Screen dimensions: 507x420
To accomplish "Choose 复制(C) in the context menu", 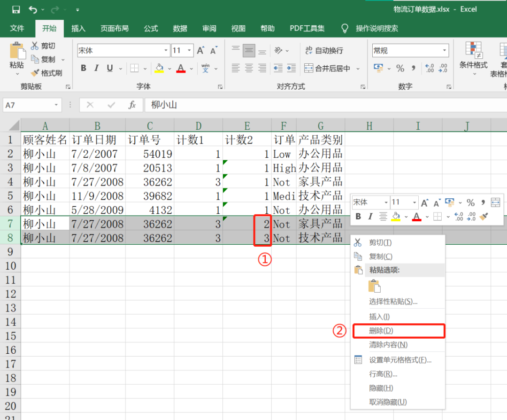I will [398, 257].
